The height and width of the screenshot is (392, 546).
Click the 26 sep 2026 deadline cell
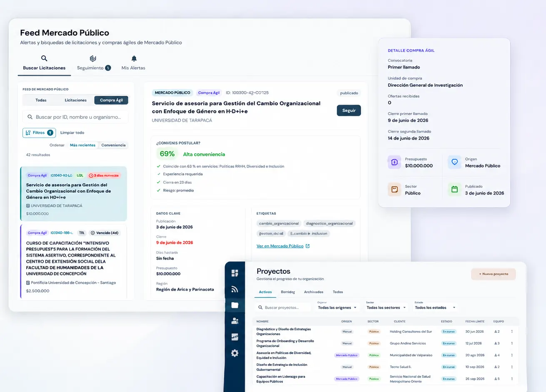[475, 379]
